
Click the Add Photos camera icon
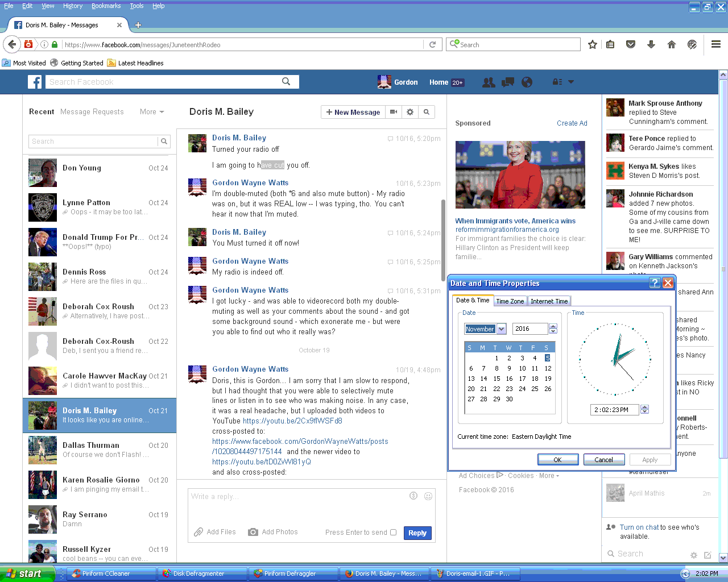point(253,532)
